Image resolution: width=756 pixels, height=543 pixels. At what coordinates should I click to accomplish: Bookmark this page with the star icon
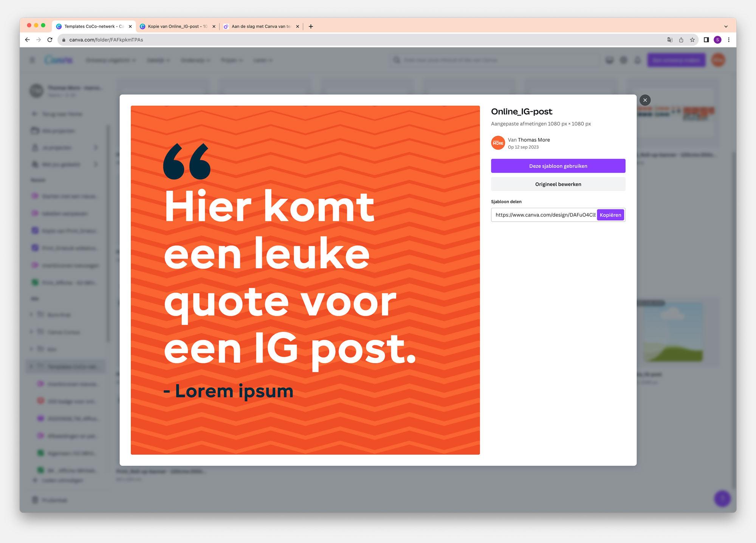pyautogui.click(x=692, y=40)
